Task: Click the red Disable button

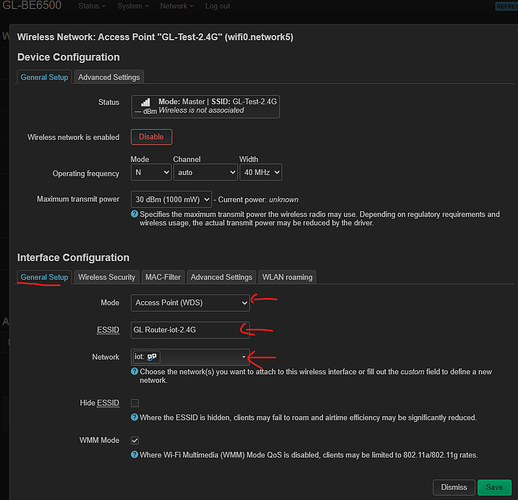Action: [151, 137]
